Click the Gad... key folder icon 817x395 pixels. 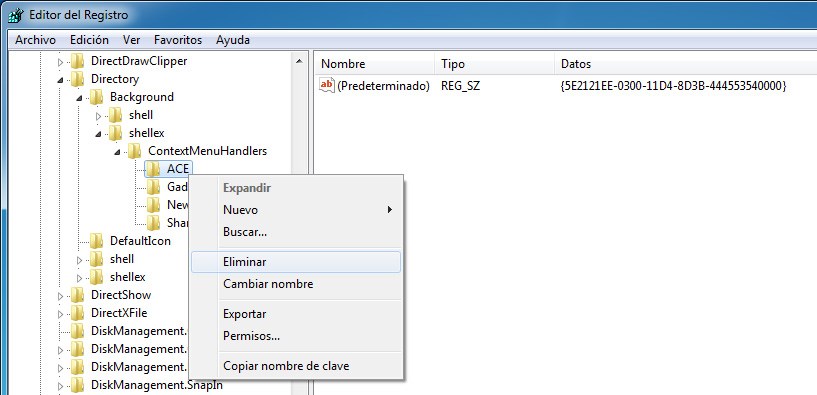[153, 187]
